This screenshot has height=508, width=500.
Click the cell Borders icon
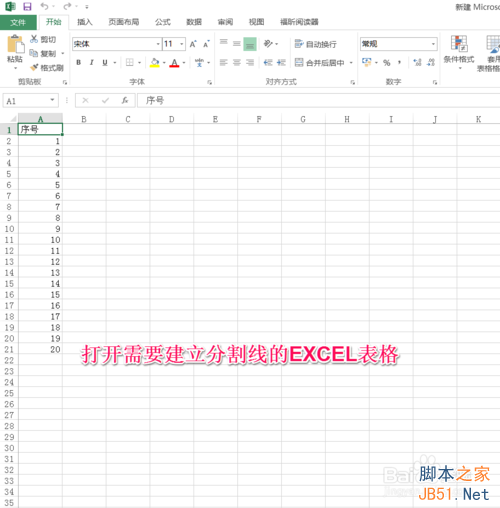(130, 62)
